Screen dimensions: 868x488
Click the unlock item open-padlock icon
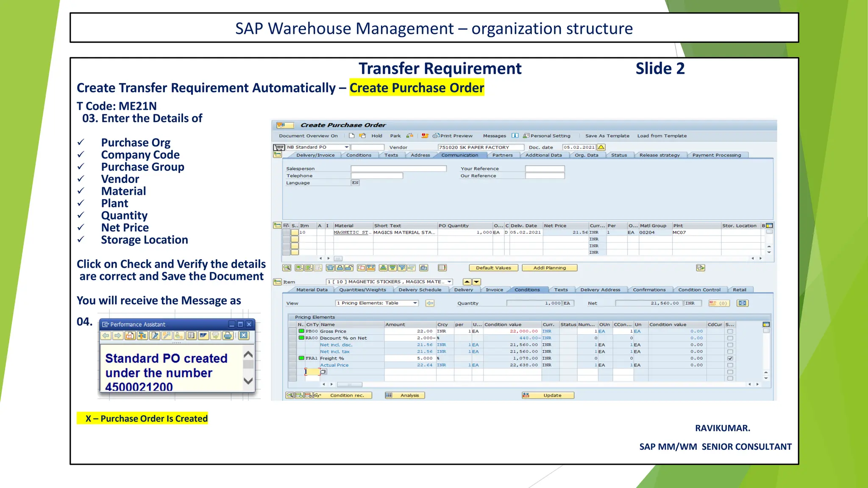pyautogui.click(x=349, y=268)
